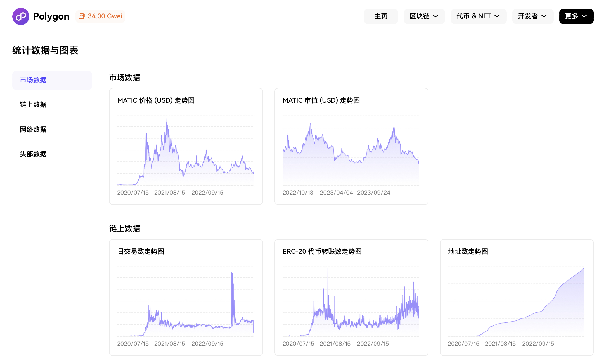The height and width of the screenshot is (364, 611).
Task: Click the 2023/04/04 label on market cap chart
Action: (336, 193)
